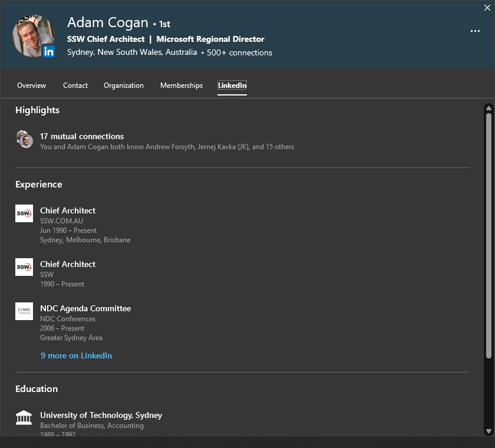This screenshot has height=448, width=495.
Task: Click the NDC Conferences logo icon
Action: [24, 311]
